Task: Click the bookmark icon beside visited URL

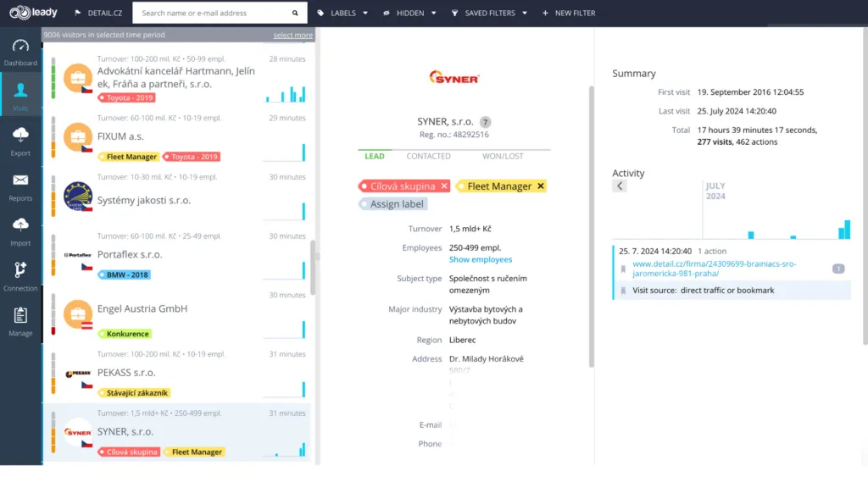Action: click(623, 269)
